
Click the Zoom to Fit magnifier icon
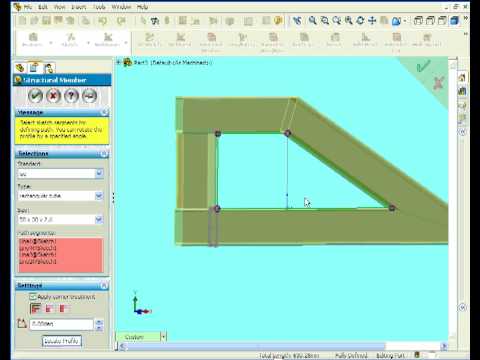(312, 21)
